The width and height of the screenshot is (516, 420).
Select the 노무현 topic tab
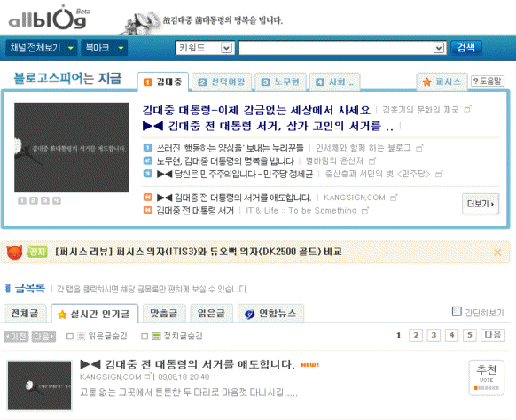click(x=280, y=82)
